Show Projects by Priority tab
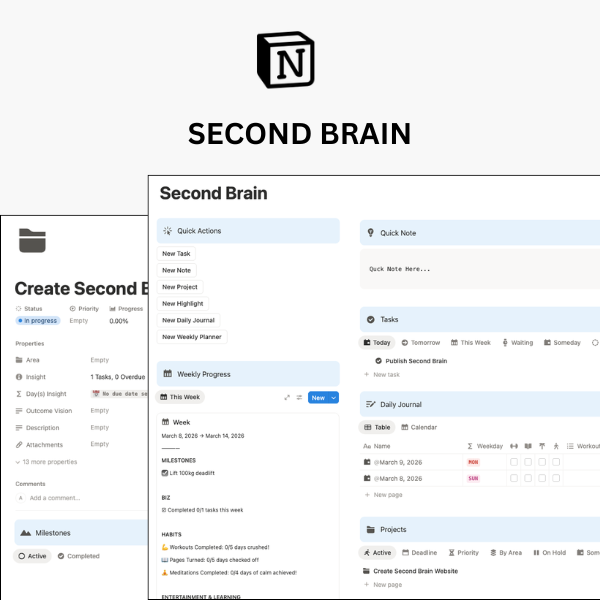Screen dimensions: 600x600 463,553
